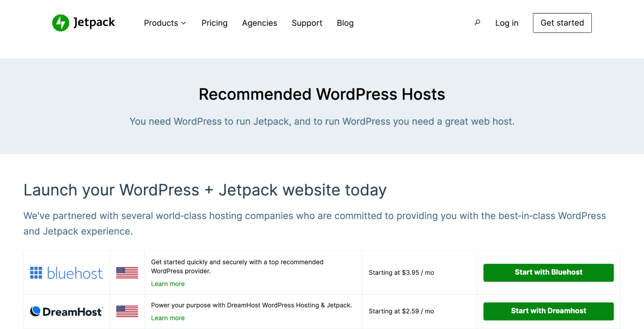Open Learn more under DreamHost description
The height and width of the screenshot is (329, 644).
(168, 318)
